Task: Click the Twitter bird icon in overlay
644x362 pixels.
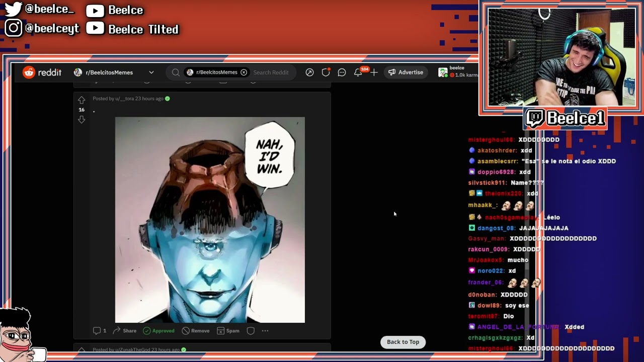Action: [14, 10]
